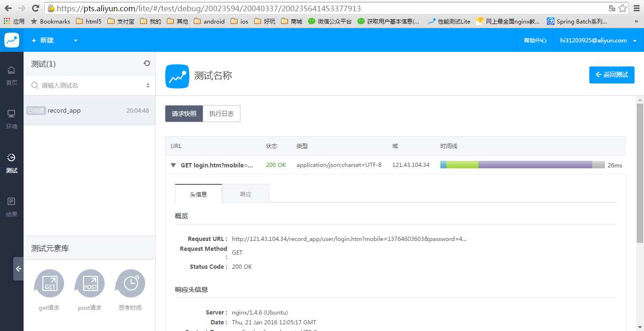
Task: Add a post请求 element icon
Action: pyautogui.click(x=90, y=283)
